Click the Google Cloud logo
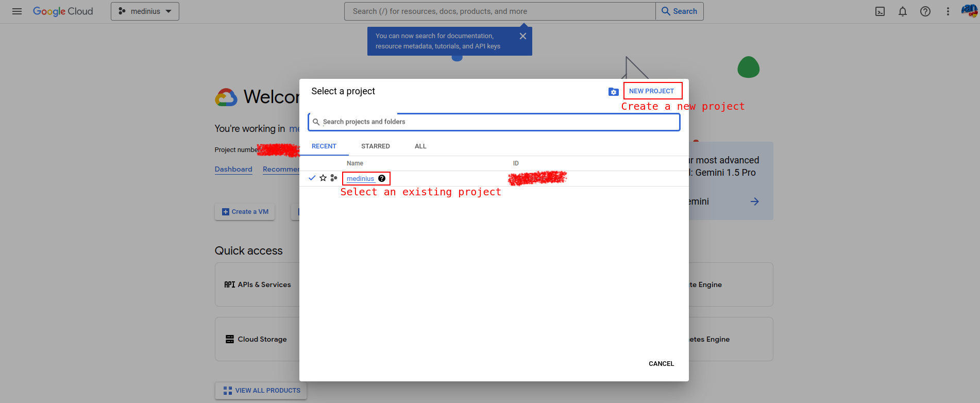Screen dimensions: 980x403 [63, 11]
